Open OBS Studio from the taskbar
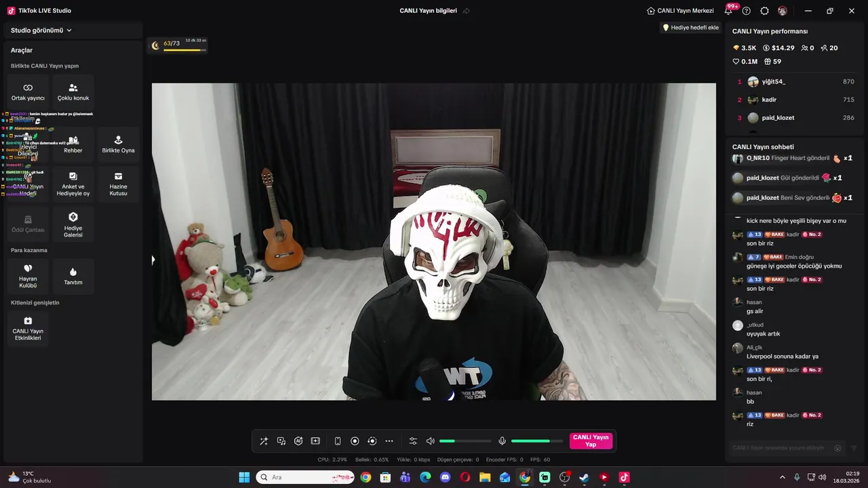Image resolution: width=868 pixels, height=488 pixels. [564, 477]
